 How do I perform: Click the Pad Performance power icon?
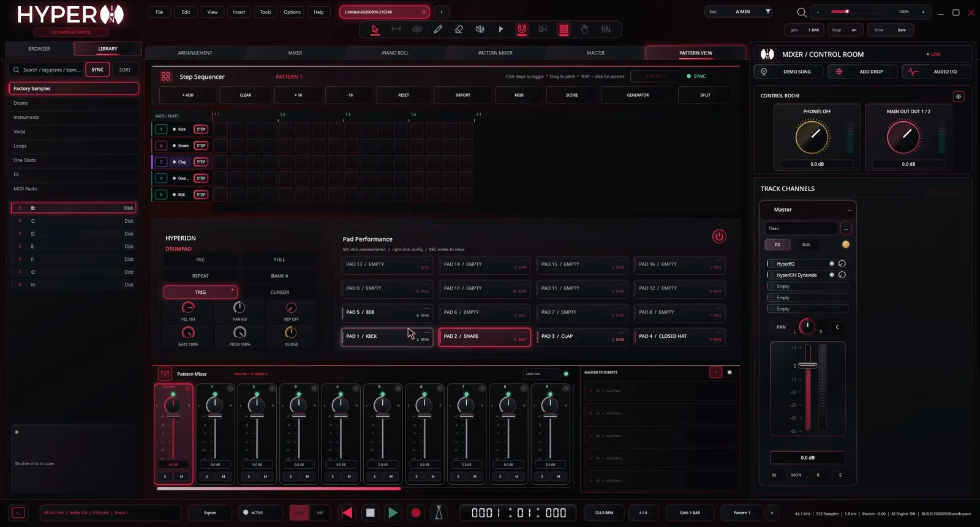click(719, 236)
